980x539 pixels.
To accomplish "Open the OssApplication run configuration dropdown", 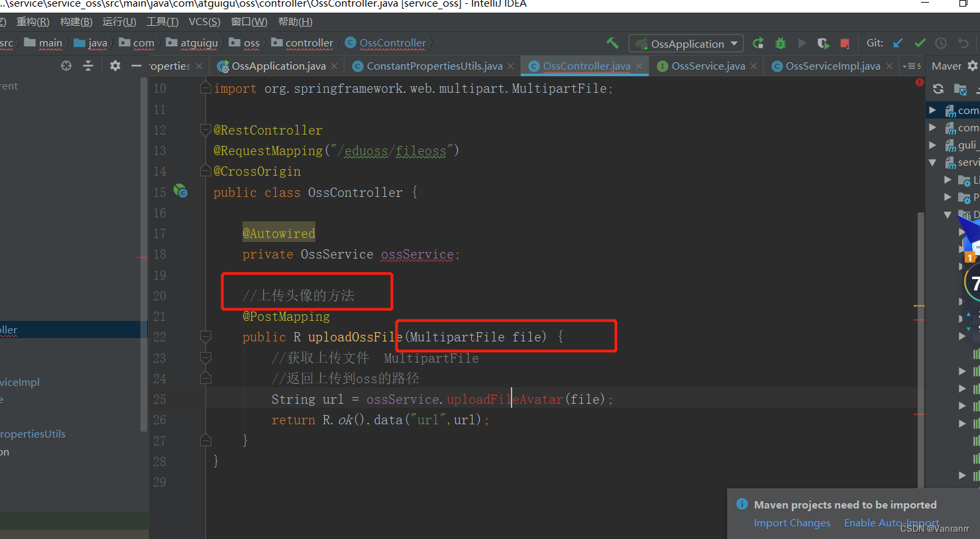I will coord(686,44).
